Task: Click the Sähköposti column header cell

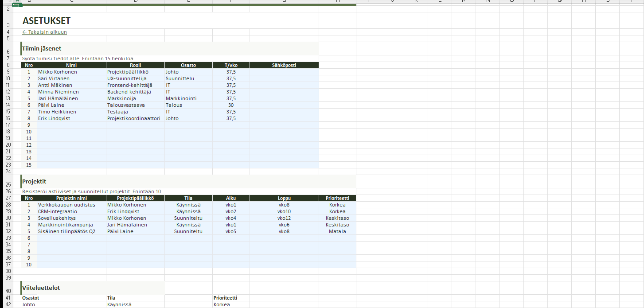Action: coord(284,65)
